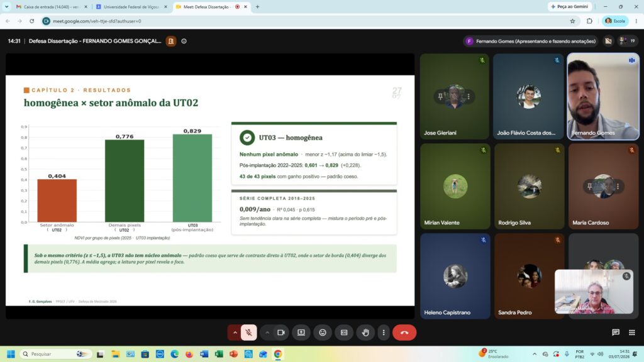The width and height of the screenshot is (644, 362).
Task: Click the present screen button
Action: (301, 332)
